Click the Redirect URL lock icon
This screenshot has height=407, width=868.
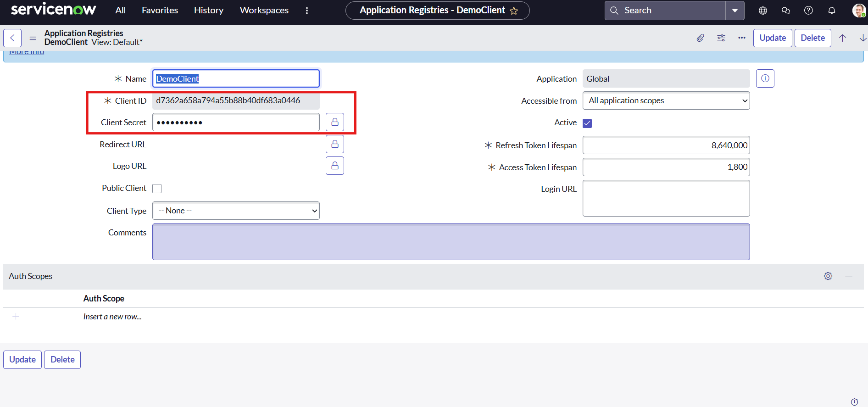point(335,144)
